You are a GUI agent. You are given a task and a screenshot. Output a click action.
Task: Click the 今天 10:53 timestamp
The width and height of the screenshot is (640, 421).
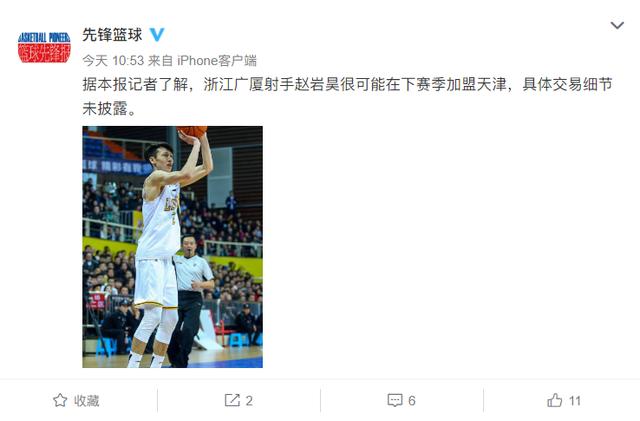click(x=113, y=61)
